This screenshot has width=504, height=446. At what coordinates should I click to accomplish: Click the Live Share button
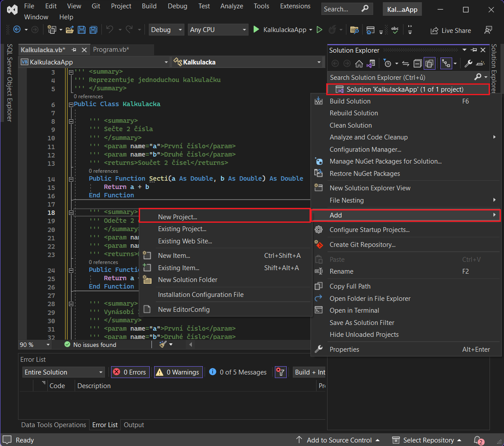pos(451,30)
